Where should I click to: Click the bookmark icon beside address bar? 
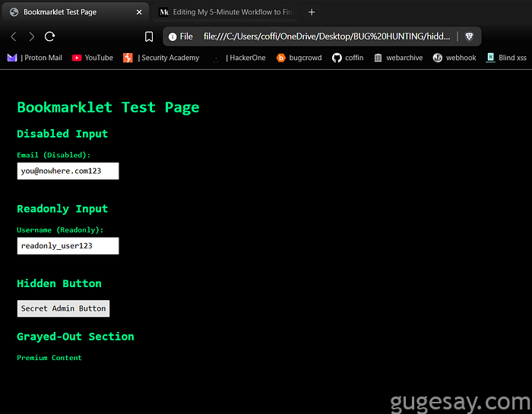(149, 36)
